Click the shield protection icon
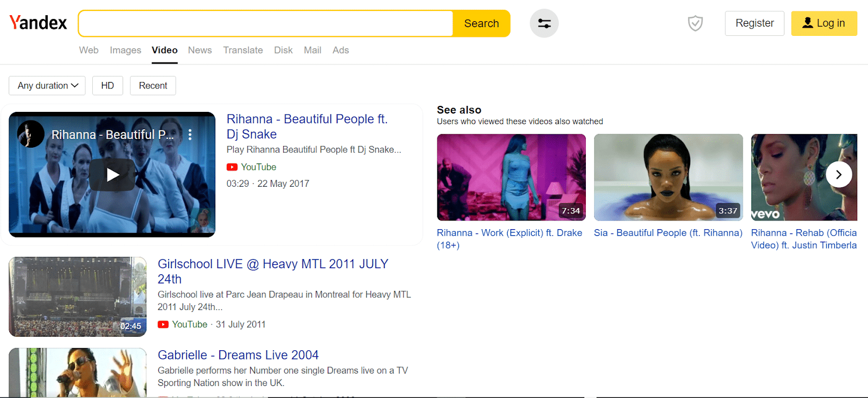This screenshot has height=398, width=868. tap(695, 23)
